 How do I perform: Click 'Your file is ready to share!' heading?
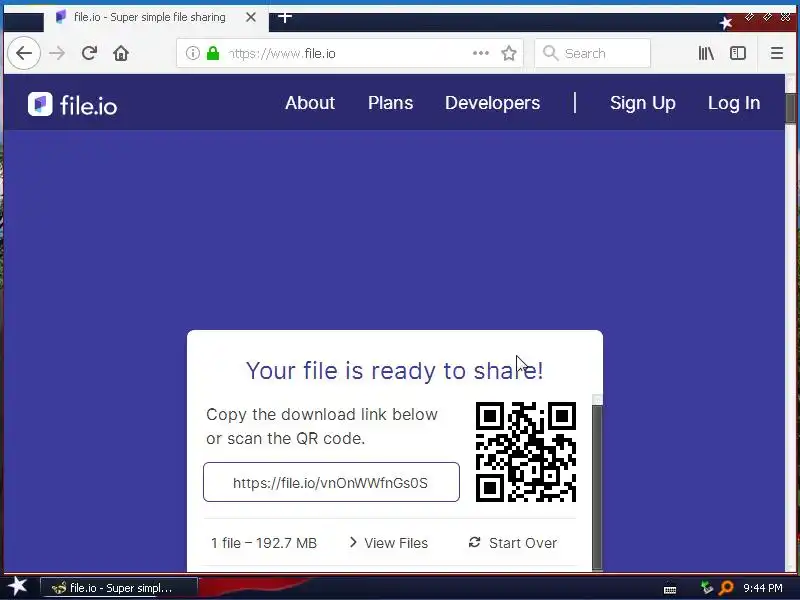pyautogui.click(x=394, y=370)
